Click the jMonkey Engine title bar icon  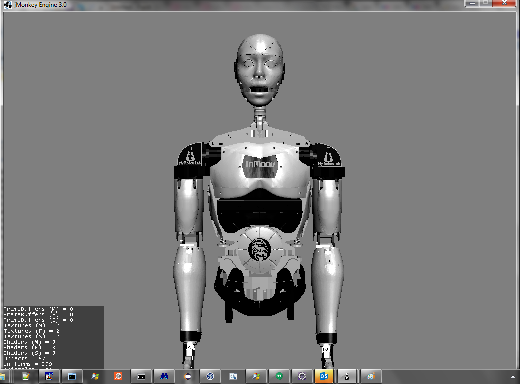8,5
